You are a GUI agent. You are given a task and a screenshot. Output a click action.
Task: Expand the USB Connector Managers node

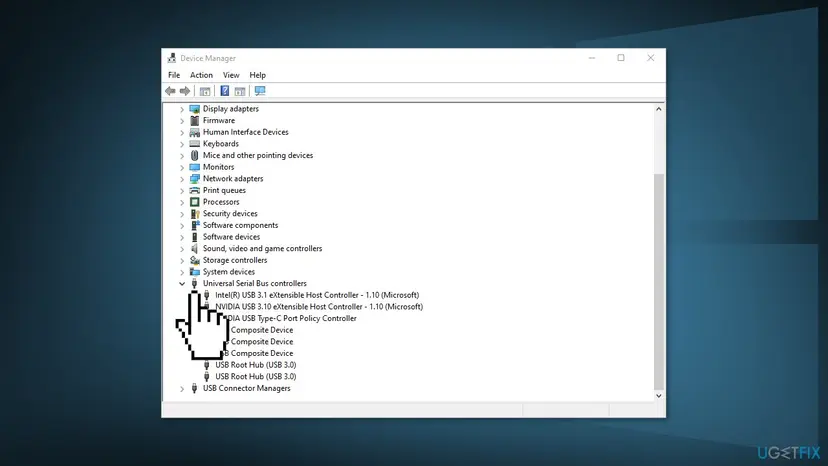pos(182,388)
